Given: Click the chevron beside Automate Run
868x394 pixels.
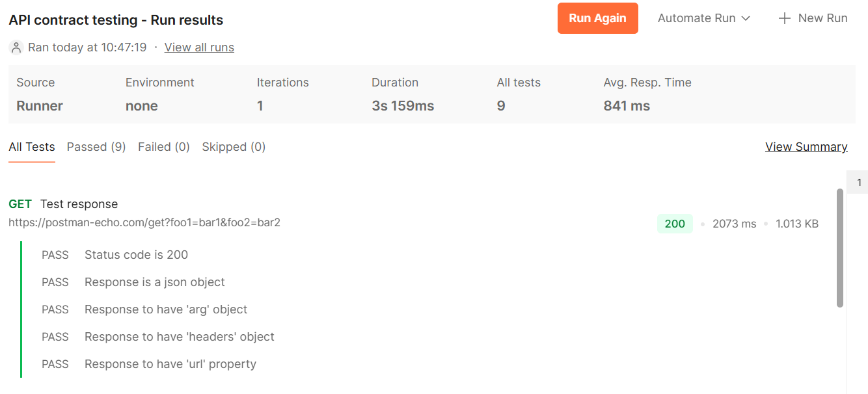Looking at the screenshot, I should (746, 18).
